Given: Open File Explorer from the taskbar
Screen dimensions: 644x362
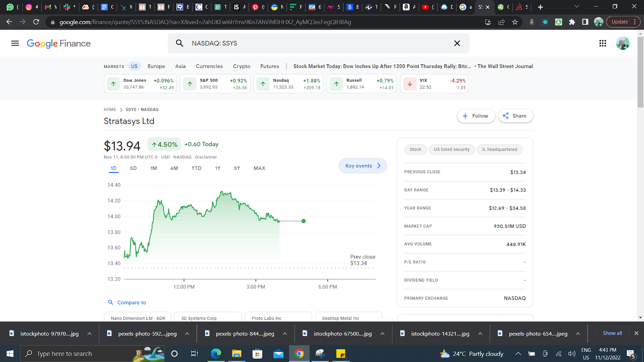Looking at the screenshot, I should point(236,354).
